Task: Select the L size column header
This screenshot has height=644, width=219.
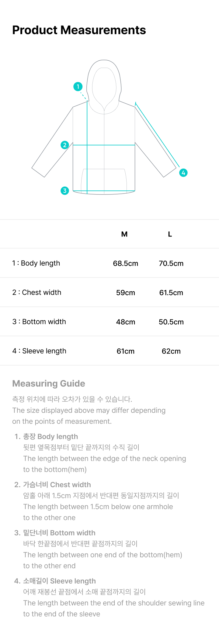Action: tap(170, 234)
